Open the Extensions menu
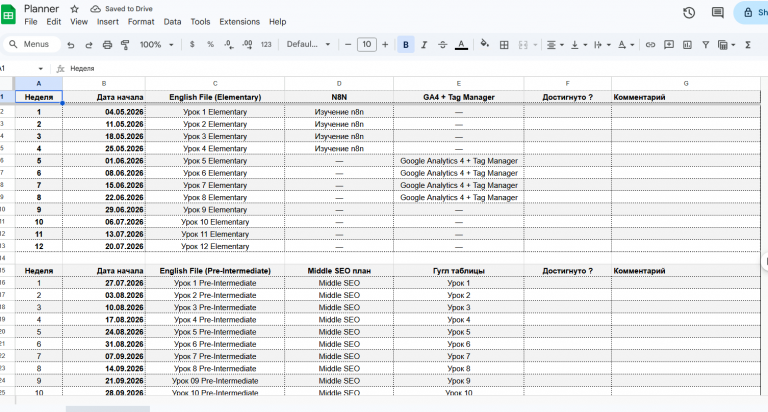The width and height of the screenshot is (768, 412). coord(240,22)
